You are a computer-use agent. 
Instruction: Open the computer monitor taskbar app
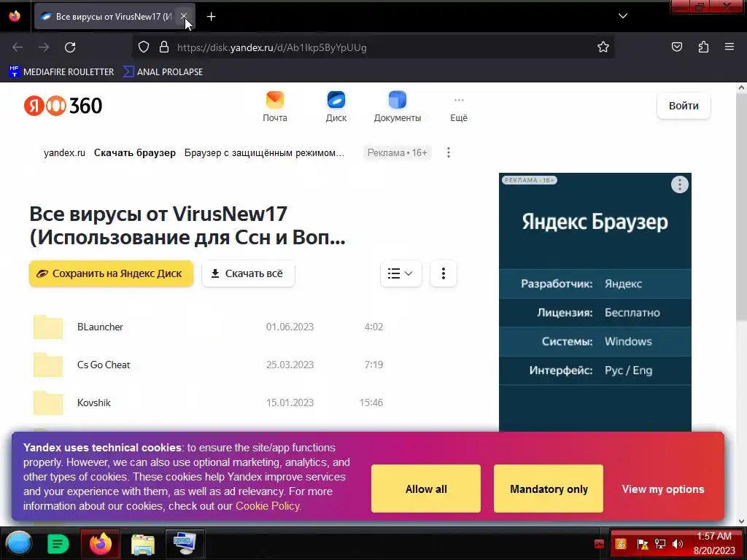coord(185,543)
